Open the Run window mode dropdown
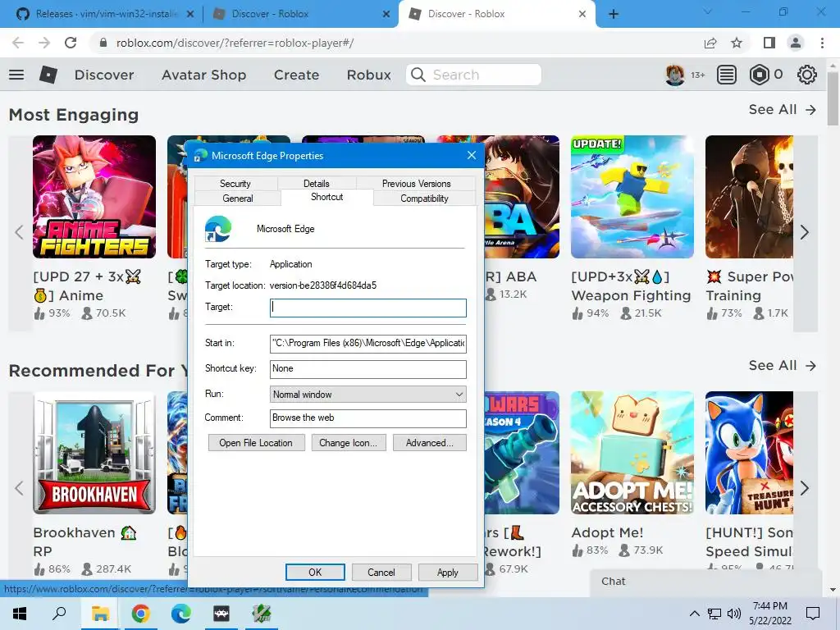The image size is (840, 630). click(368, 395)
